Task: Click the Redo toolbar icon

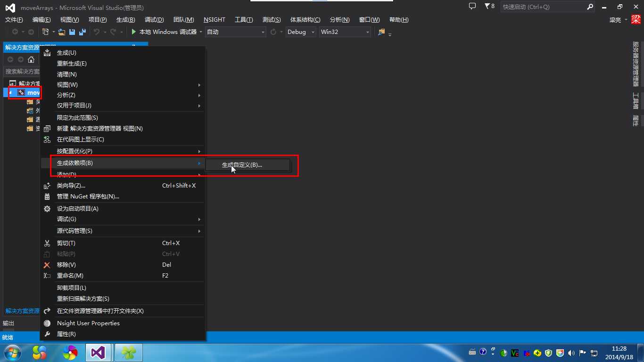Action: [113, 32]
